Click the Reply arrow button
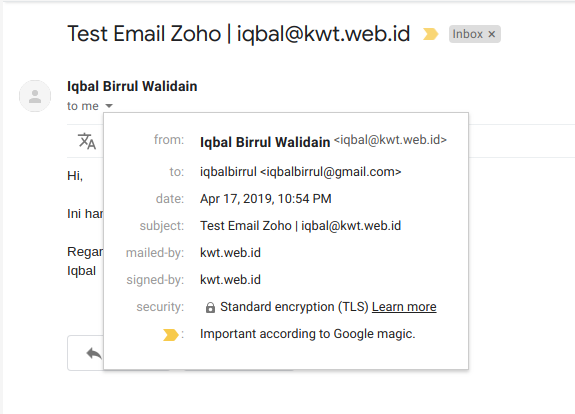This screenshot has width=575, height=414. (94, 353)
